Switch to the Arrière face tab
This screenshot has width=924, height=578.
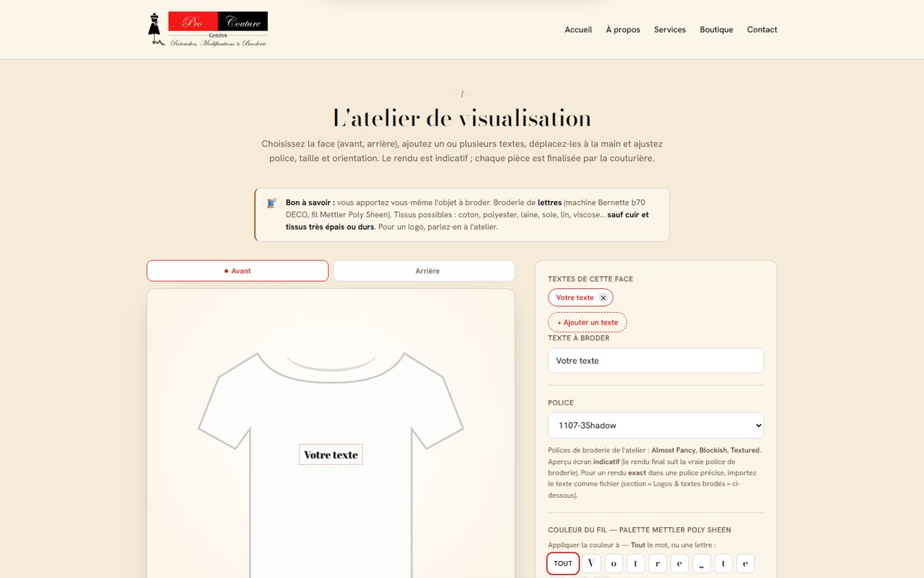pyautogui.click(x=424, y=271)
